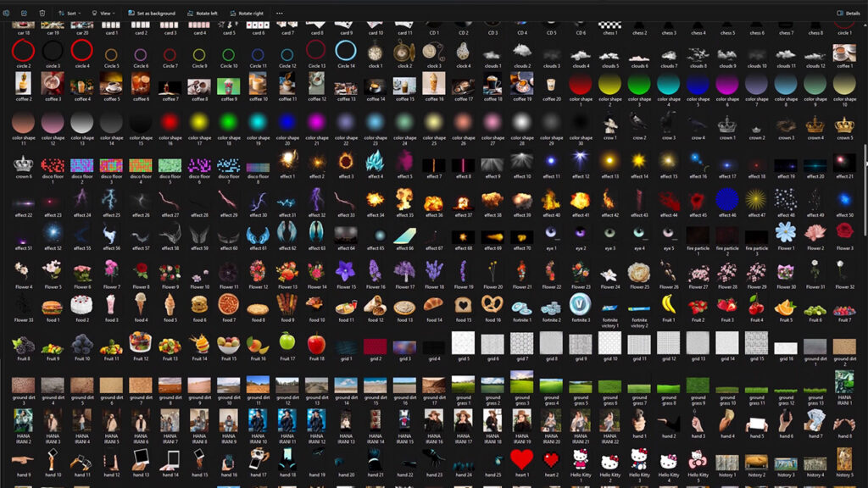Select the food 1 burger image
The image size is (868, 488).
pyautogui.click(x=53, y=305)
